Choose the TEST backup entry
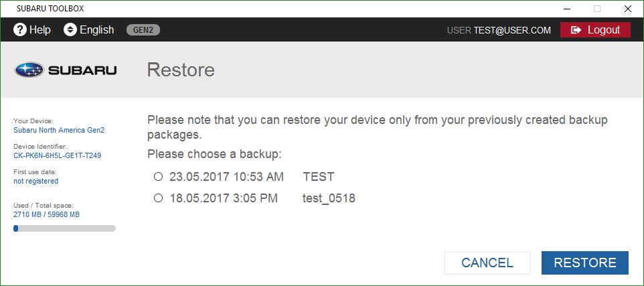644x286 pixels. click(318, 177)
